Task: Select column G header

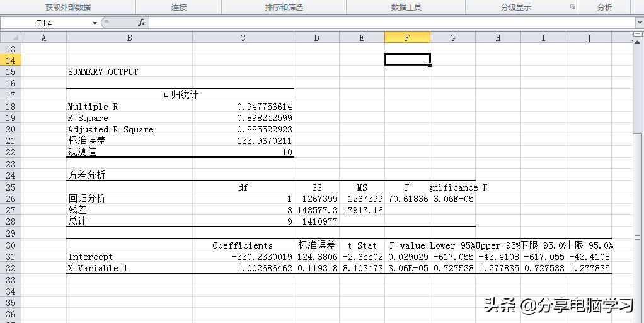Action: [x=452, y=38]
